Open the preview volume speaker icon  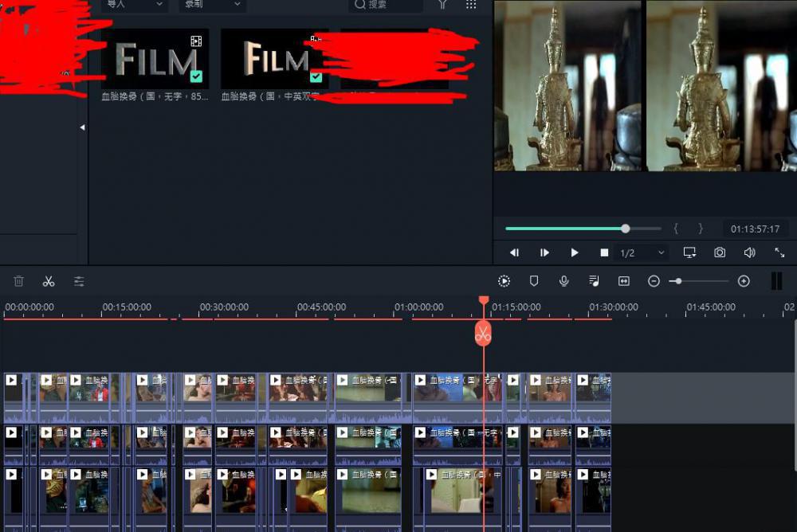coord(750,252)
